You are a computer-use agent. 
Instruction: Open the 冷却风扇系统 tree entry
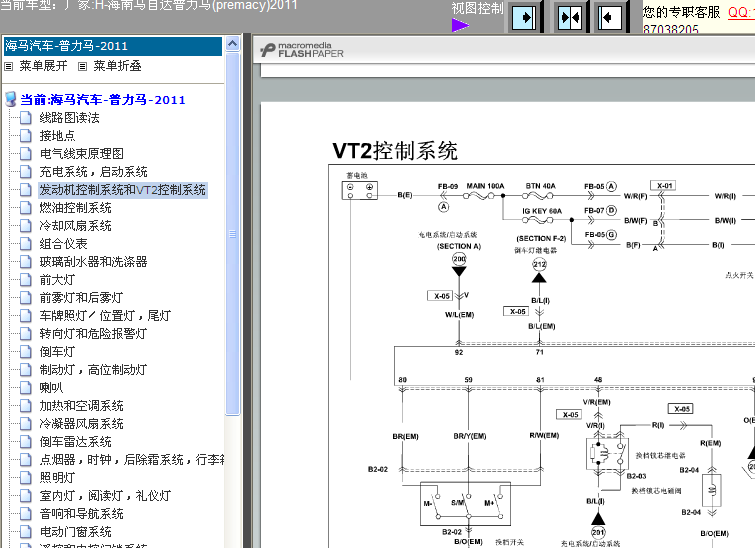point(75,226)
